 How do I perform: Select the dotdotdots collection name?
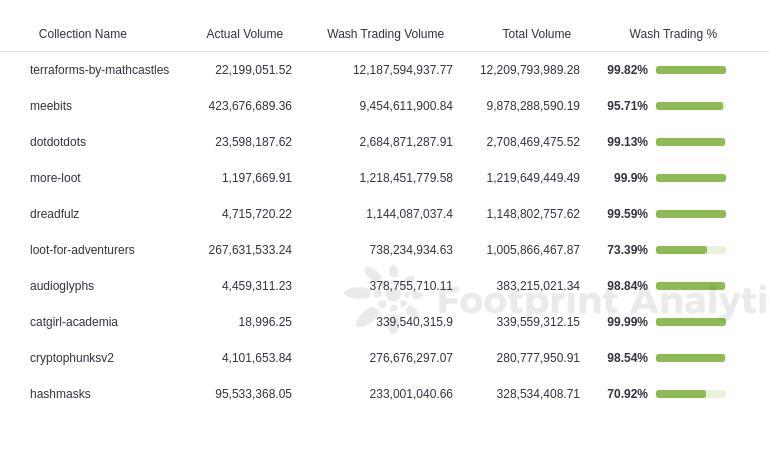(x=58, y=142)
